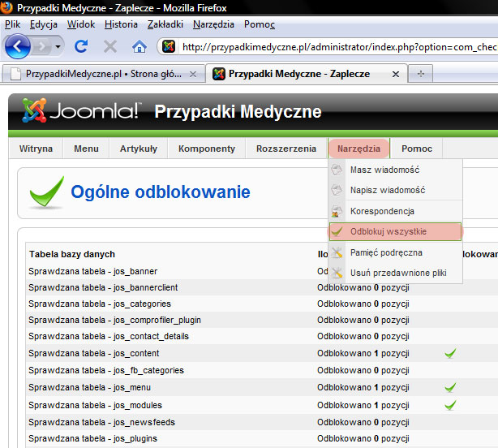
Task: Open the Artykuły admin menu
Action: (139, 149)
